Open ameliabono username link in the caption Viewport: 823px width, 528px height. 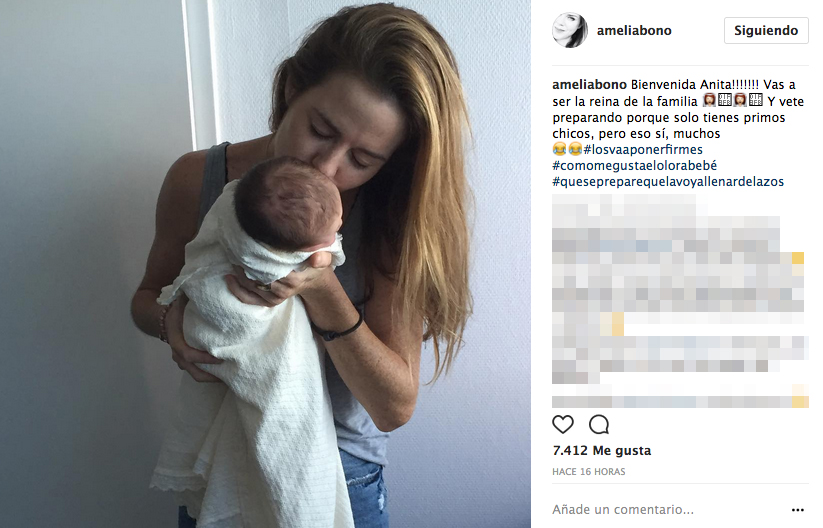click(589, 85)
